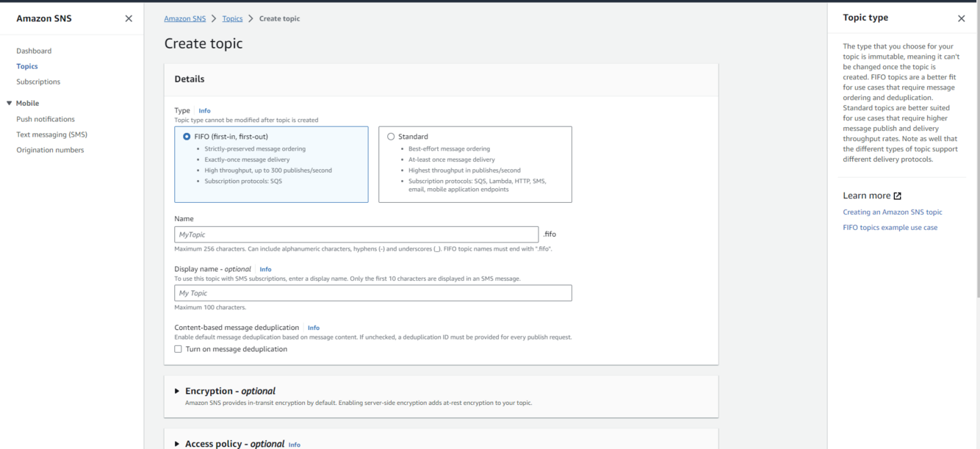Click the Create topic page heading
The width and height of the screenshot is (980, 449).
pyautogui.click(x=203, y=43)
